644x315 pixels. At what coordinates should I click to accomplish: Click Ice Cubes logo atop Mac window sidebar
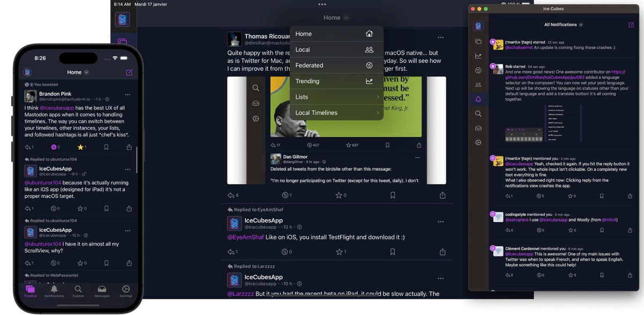click(478, 25)
